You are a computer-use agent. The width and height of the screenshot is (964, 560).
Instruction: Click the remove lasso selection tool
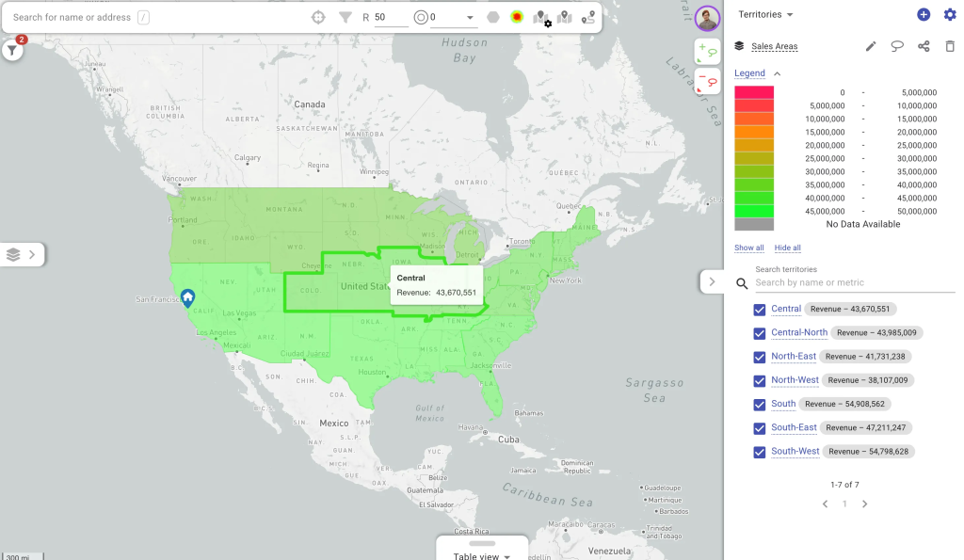(708, 81)
